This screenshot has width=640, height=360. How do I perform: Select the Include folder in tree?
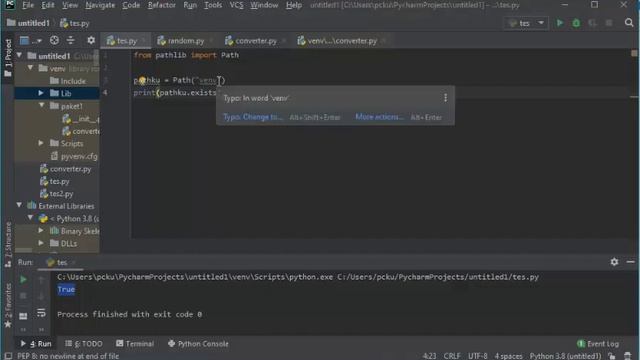68,81
